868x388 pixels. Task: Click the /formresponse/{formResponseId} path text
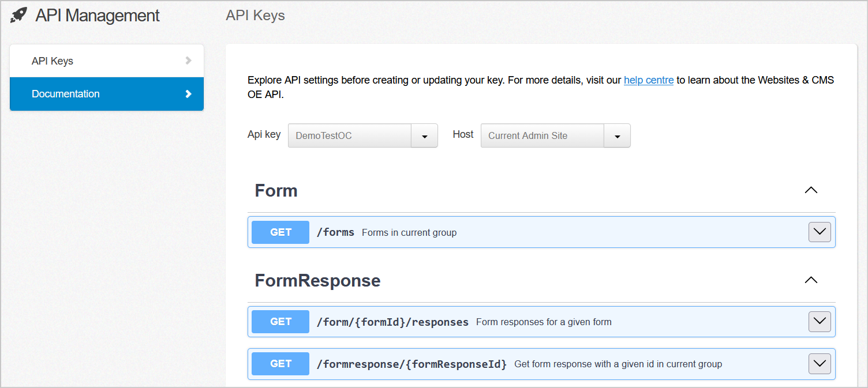pos(411,364)
